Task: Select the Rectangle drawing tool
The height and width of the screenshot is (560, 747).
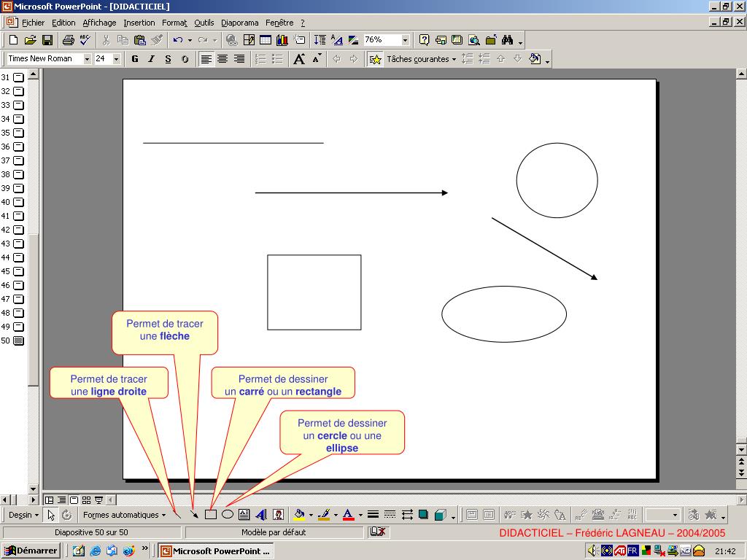Action: 211,515
